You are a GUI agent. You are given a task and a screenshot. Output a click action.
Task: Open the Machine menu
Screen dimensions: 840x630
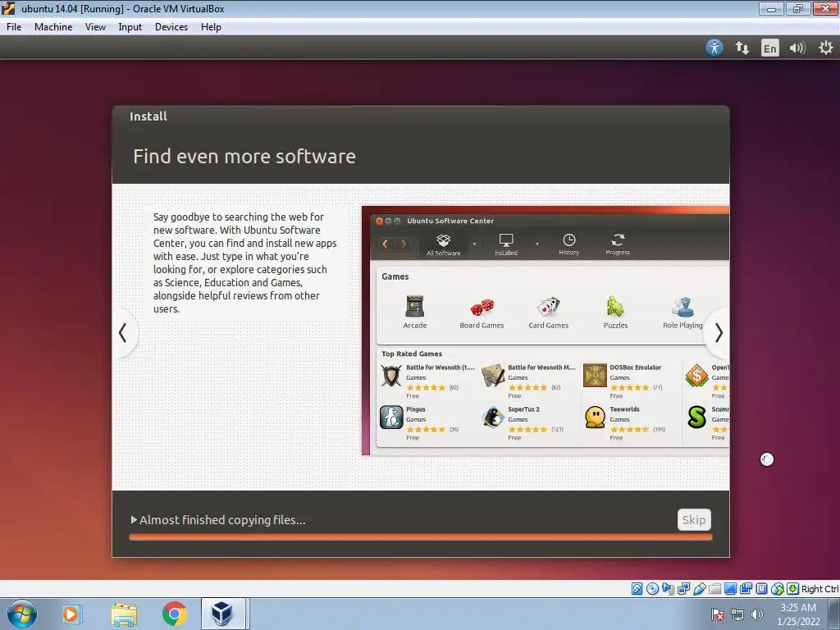click(53, 27)
